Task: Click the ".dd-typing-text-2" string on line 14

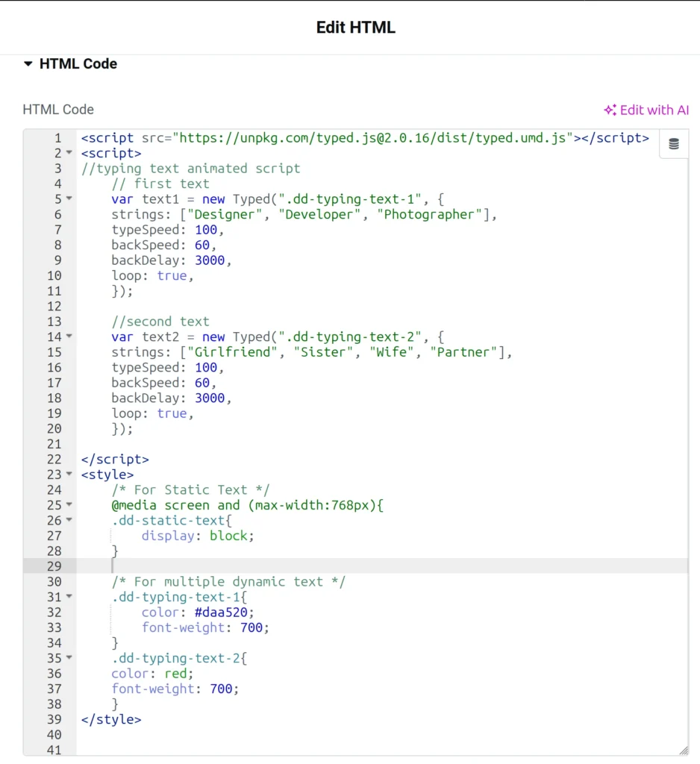Action: (x=349, y=336)
